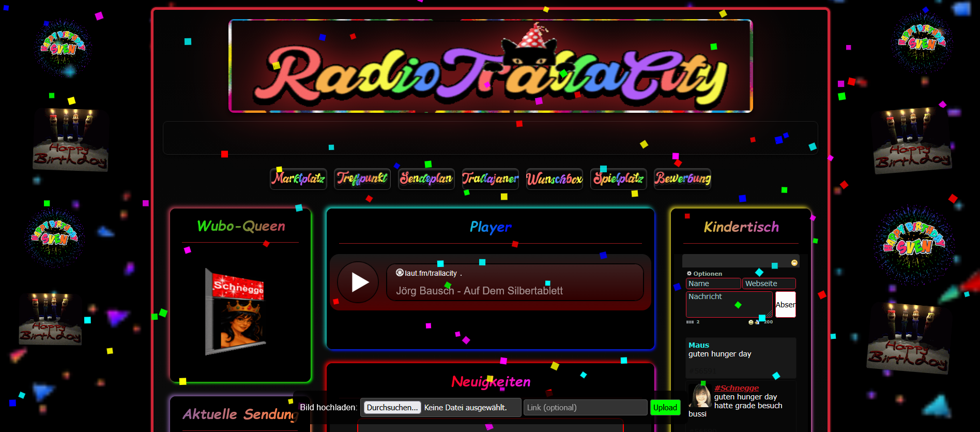Viewport: 980px width, 432px height.
Task: Open the Sendeplan navigation button
Action: coord(426,179)
